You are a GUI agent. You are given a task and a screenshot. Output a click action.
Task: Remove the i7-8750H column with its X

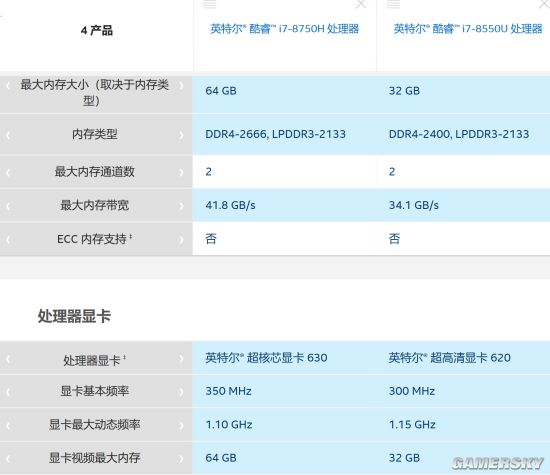point(361,4)
